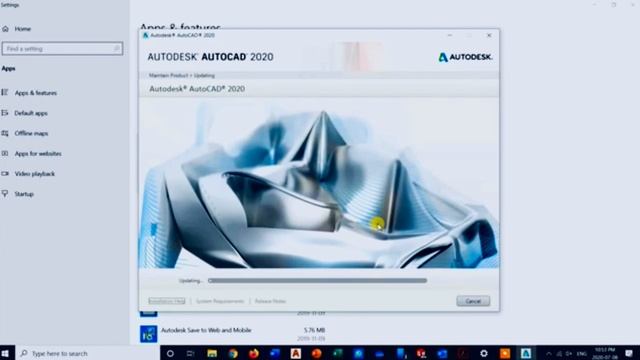Open the taskbar clock and date

tap(605, 353)
